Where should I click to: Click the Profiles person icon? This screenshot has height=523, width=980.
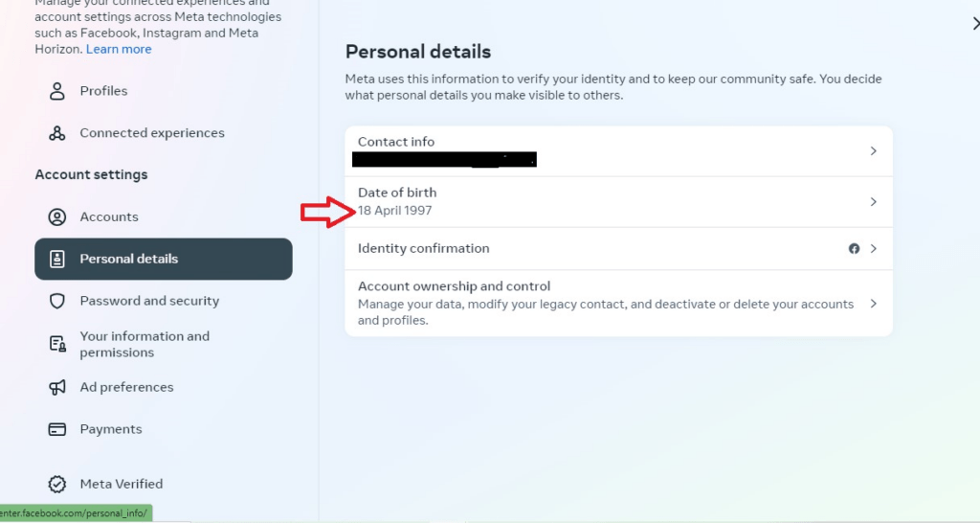[x=56, y=91]
